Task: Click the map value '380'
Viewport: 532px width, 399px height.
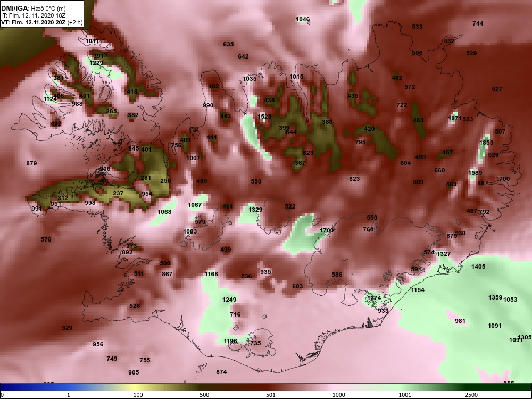Action: (327, 122)
